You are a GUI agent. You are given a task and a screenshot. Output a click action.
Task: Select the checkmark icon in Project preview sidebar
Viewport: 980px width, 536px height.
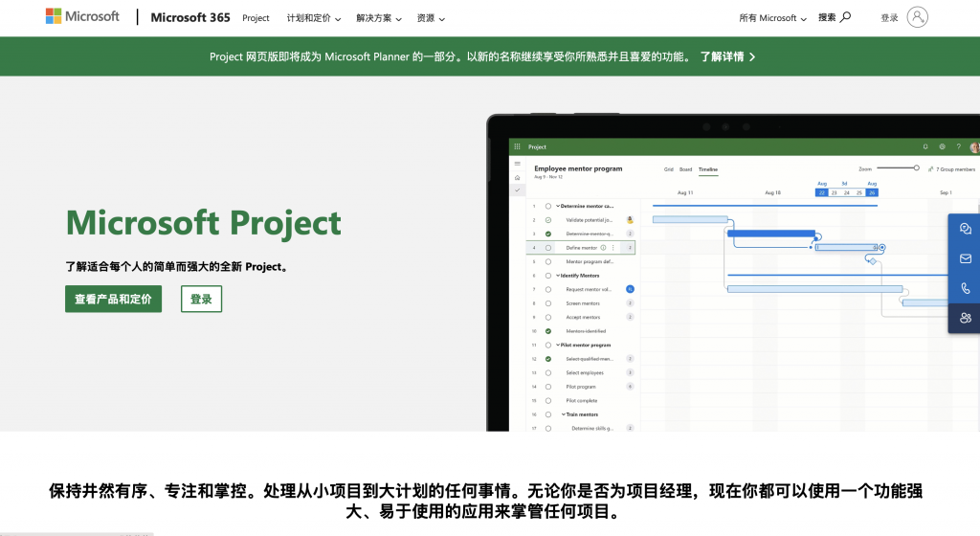pos(518,190)
